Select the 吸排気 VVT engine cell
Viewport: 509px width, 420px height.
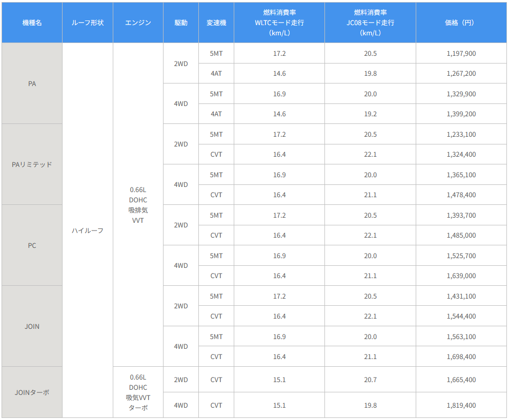pos(138,205)
